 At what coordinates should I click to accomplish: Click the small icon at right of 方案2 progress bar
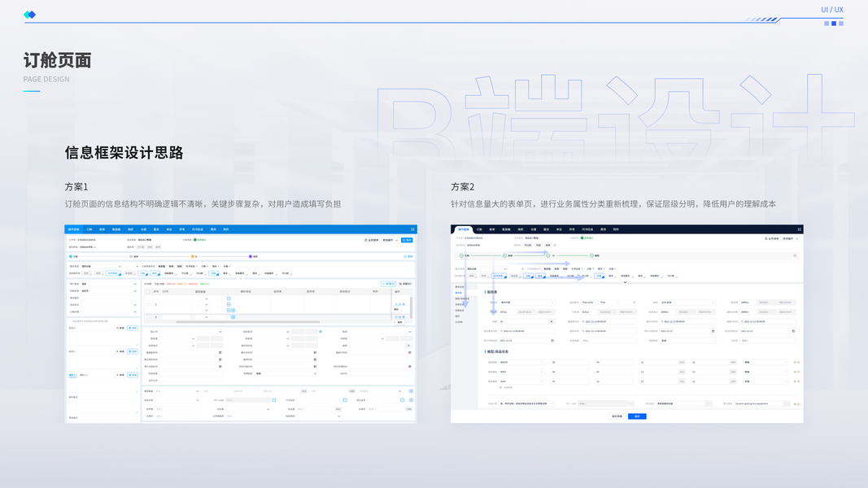coord(795,255)
